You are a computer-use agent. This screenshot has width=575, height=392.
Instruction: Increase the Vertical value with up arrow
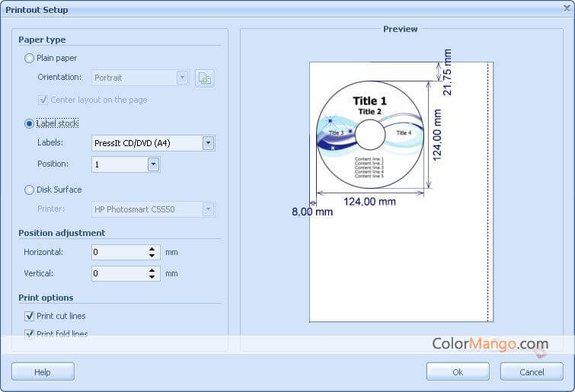(152, 270)
